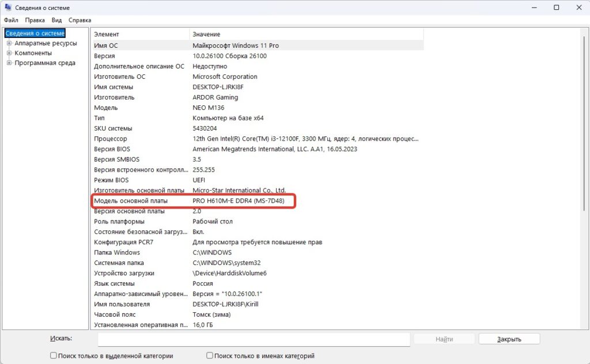Select the Версия основной платы row
The height and width of the screenshot is (364, 590).
point(258,211)
